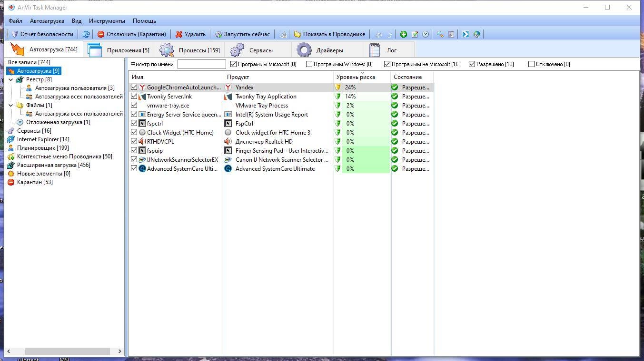This screenshot has height=361, width=644.
Task: Click the properties sheet icon in toolbar
Action: tap(451, 34)
